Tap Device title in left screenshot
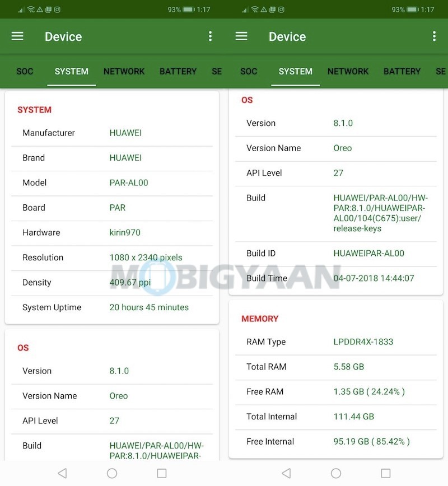 click(x=63, y=36)
